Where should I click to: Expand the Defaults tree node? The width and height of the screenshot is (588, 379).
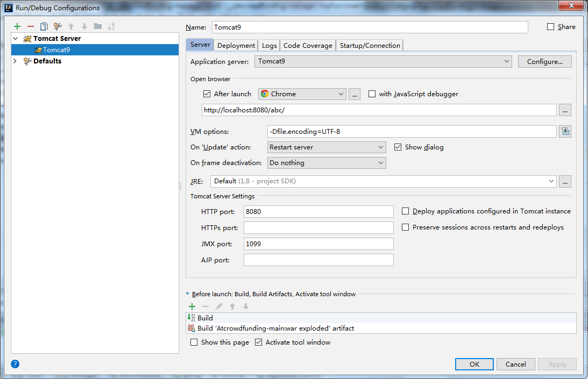16,61
